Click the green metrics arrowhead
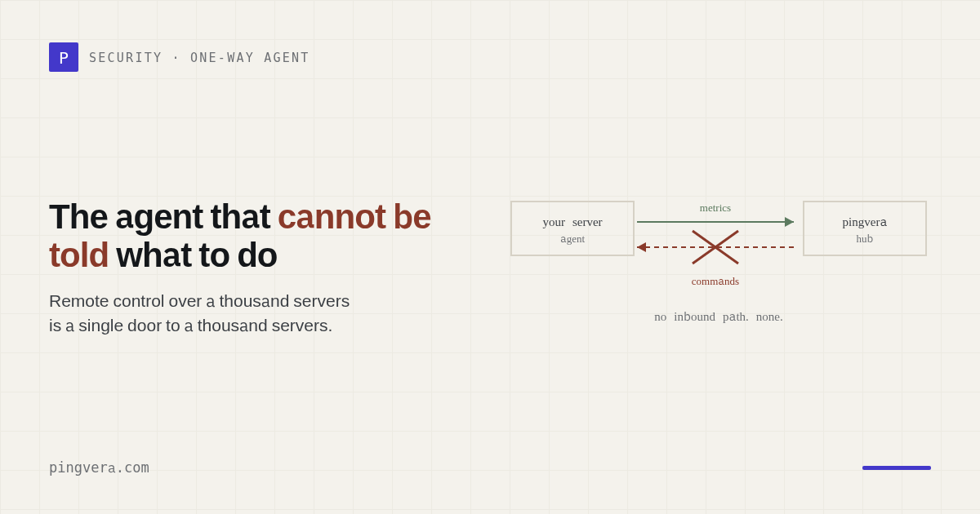The height and width of the screenshot is (514, 980). [x=789, y=222]
